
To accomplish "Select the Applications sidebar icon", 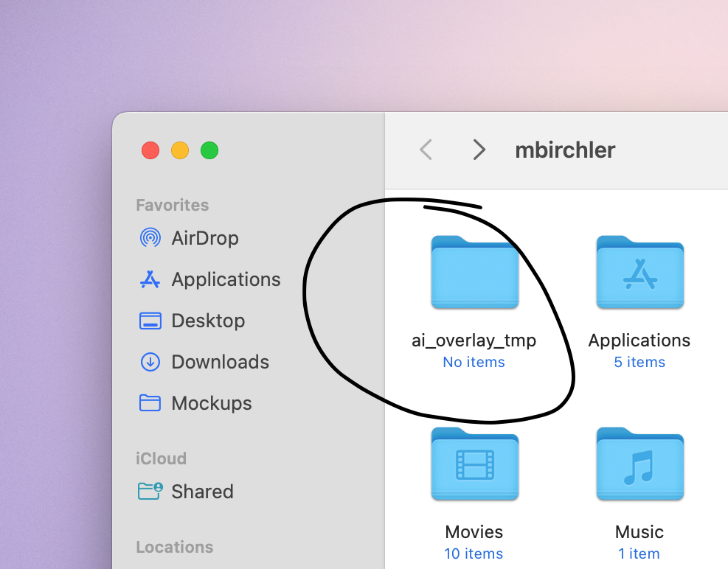I will 150,279.
